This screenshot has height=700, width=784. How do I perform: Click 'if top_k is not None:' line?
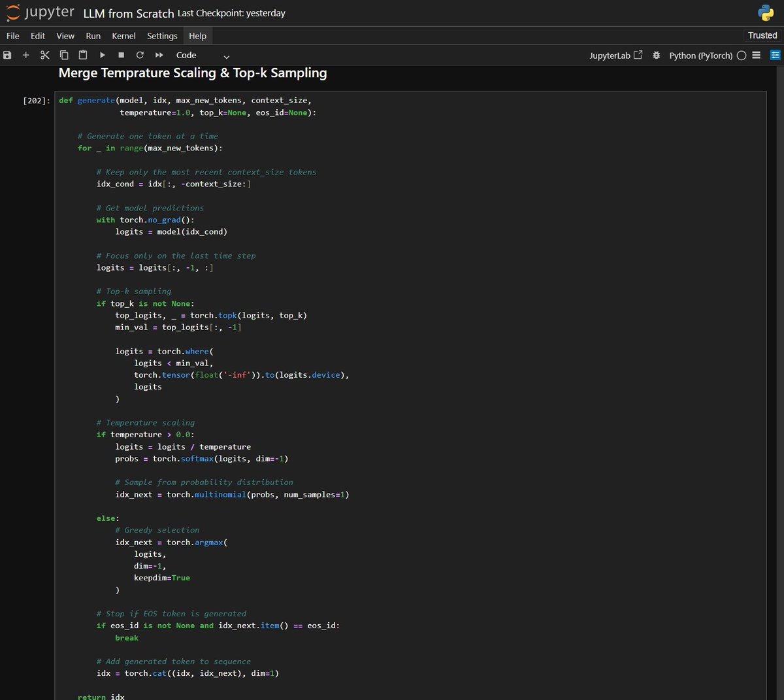146,304
